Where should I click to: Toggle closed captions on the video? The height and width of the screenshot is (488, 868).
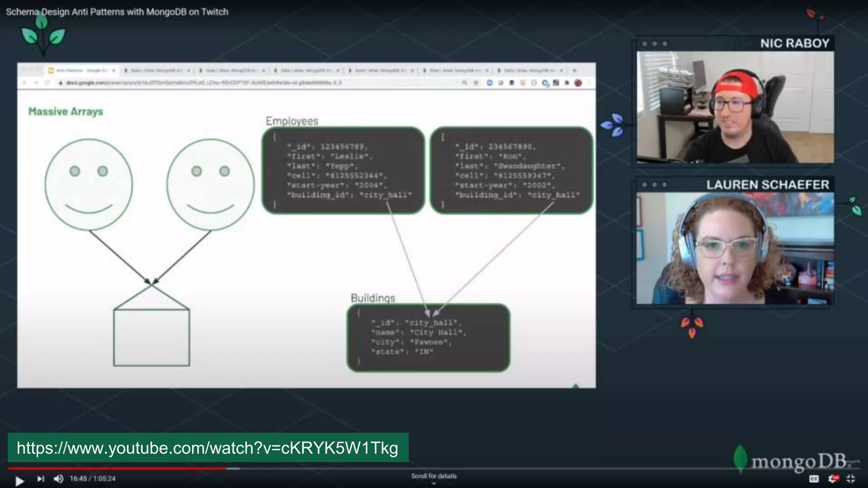pyautogui.click(x=814, y=479)
